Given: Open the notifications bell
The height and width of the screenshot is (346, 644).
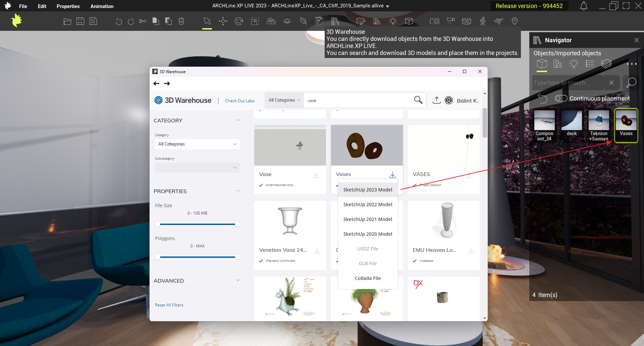Looking at the screenshot, I should pos(584,6).
